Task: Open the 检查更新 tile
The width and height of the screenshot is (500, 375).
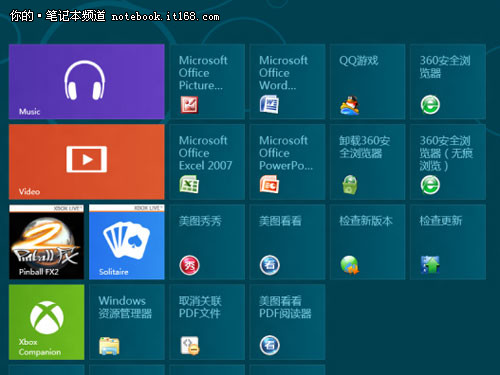Action: [x=448, y=242]
